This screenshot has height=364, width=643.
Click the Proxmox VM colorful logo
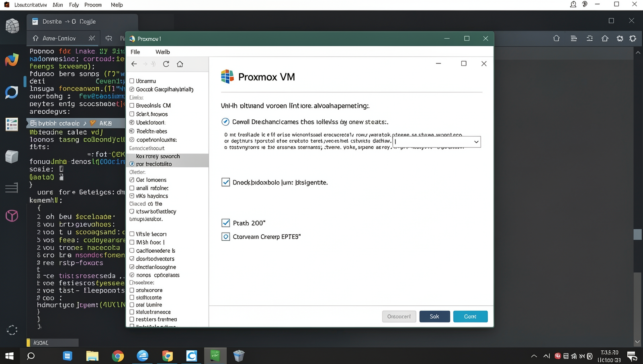tap(227, 76)
